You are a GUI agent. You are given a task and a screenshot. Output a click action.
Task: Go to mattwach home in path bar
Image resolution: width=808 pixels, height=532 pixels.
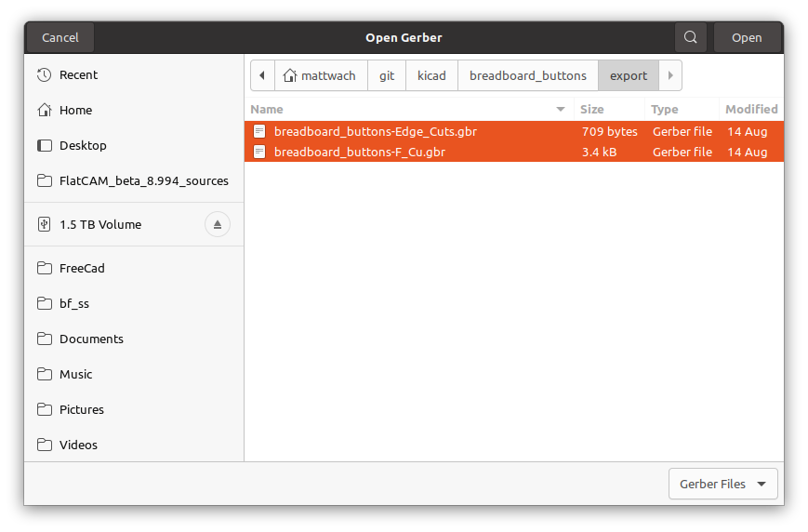(x=321, y=75)
